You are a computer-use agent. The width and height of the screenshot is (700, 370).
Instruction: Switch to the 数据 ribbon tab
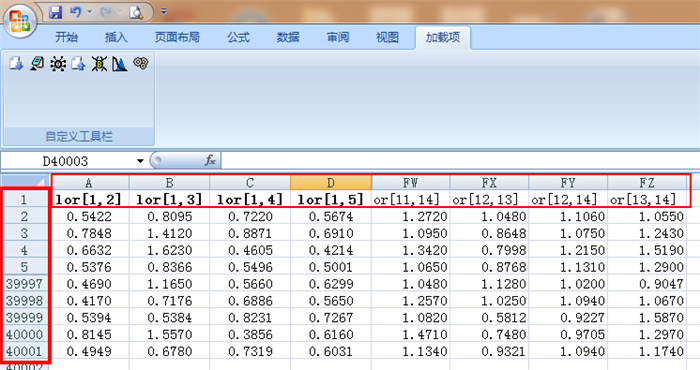[288, 37]
